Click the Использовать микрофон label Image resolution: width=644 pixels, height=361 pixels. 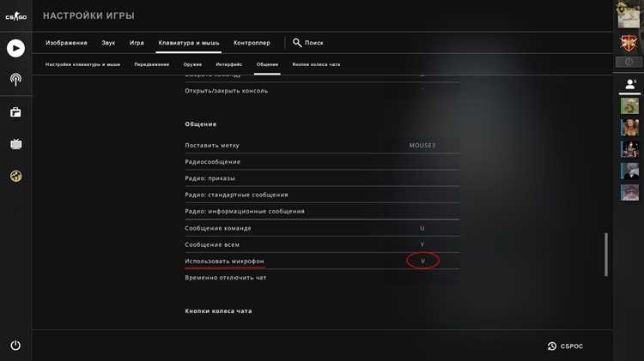224,261
